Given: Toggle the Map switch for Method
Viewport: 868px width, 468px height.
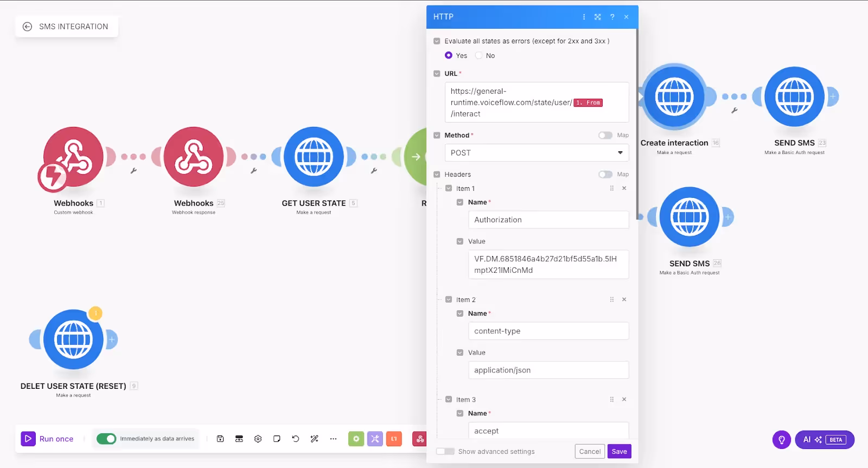Looking at the screenshot, I should tap(605, 135).
